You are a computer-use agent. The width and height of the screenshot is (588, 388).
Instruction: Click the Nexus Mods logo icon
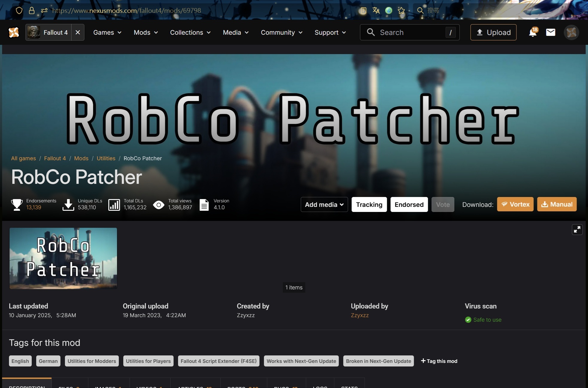[x=14, y=32]
